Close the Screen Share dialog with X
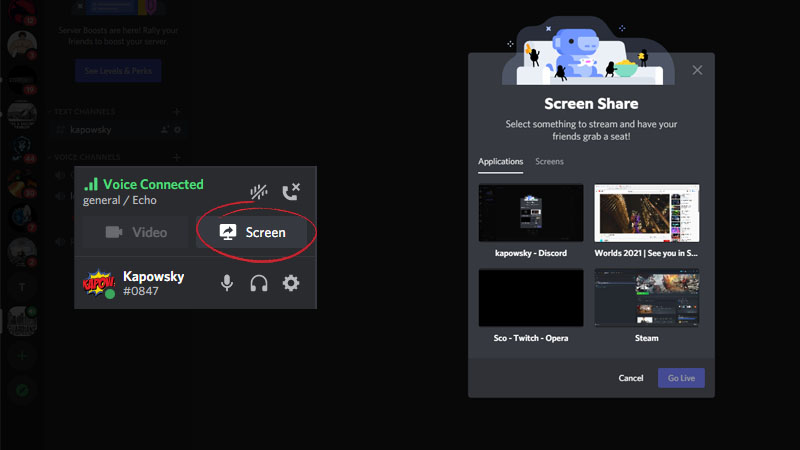 click(697, 70)
